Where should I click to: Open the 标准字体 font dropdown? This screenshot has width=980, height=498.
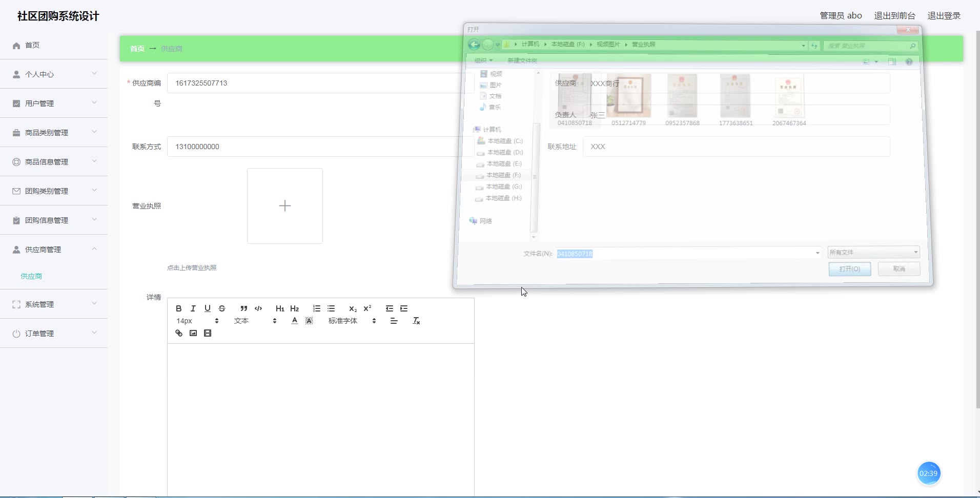(x=352, y=321)
